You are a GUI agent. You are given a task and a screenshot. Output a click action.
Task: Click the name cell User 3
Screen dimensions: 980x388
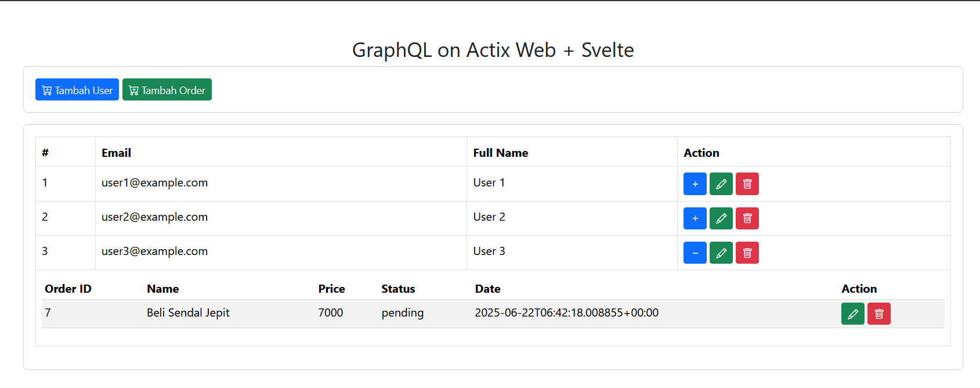(489, 251)
